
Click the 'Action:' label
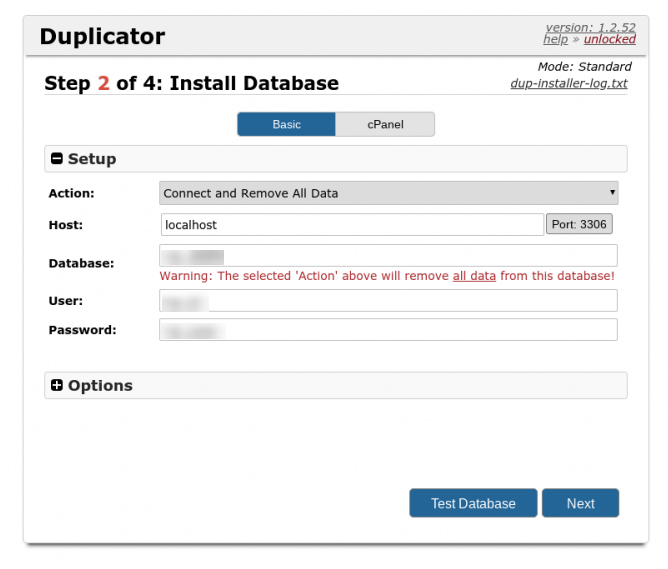pos(72,193)
